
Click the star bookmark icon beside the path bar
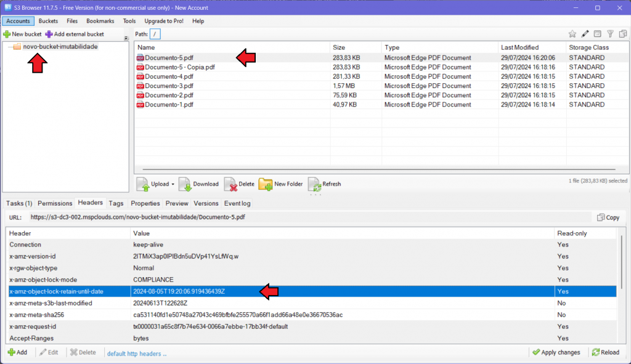pyautogui.click(x=572, y=34)
